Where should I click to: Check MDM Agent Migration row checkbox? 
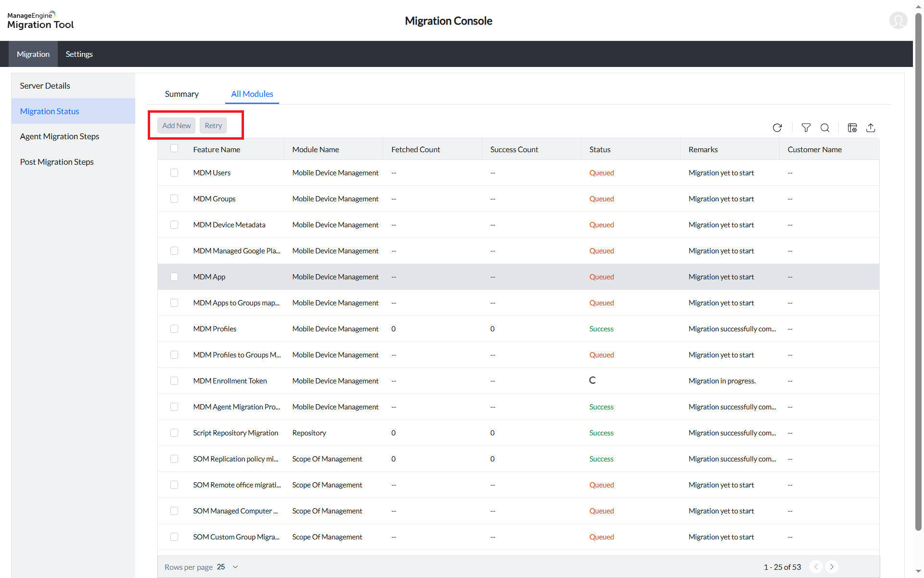click(x=174, y=407)
